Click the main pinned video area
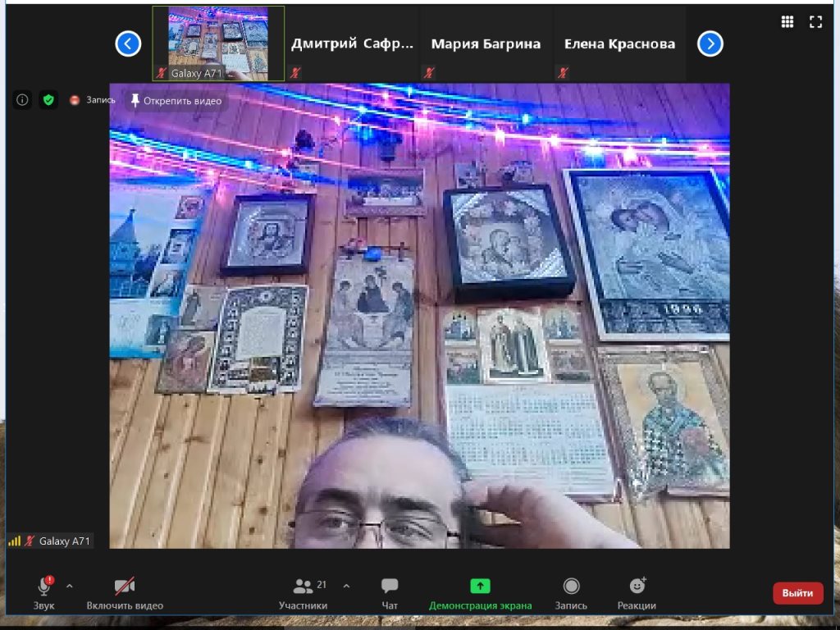 [419, 316]
